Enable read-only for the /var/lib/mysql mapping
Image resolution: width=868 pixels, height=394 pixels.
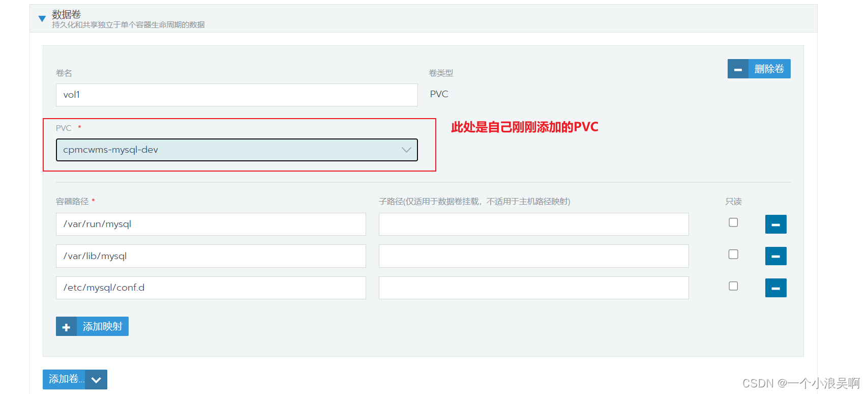733,254
